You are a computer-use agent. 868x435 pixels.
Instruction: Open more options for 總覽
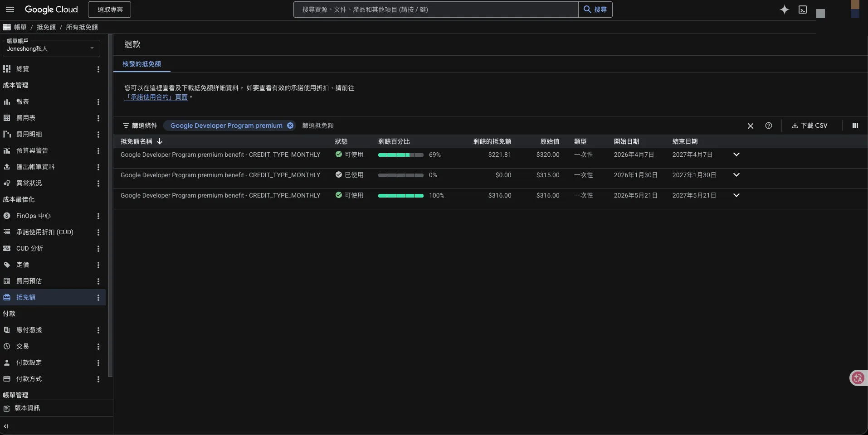tap(98, 69)
